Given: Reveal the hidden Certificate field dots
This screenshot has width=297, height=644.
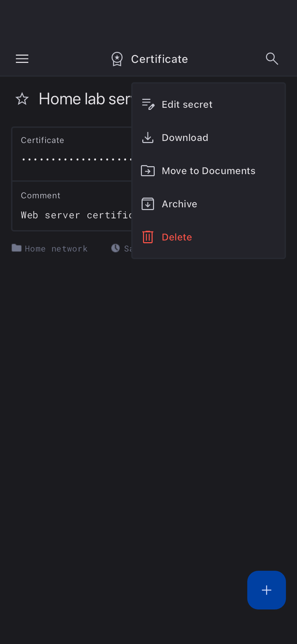Looking at the screenshot, I should [76, 159].
